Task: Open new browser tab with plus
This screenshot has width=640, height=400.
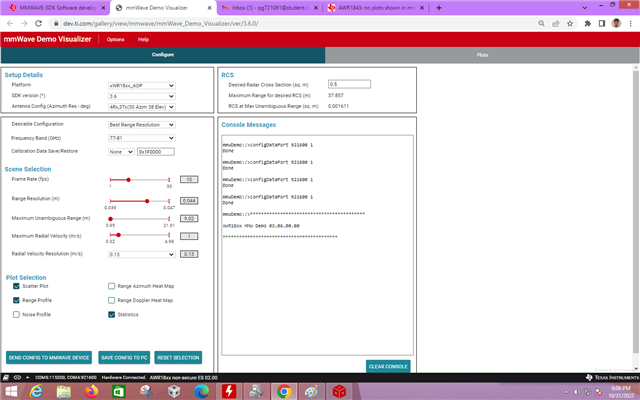Action: [439, 7]
